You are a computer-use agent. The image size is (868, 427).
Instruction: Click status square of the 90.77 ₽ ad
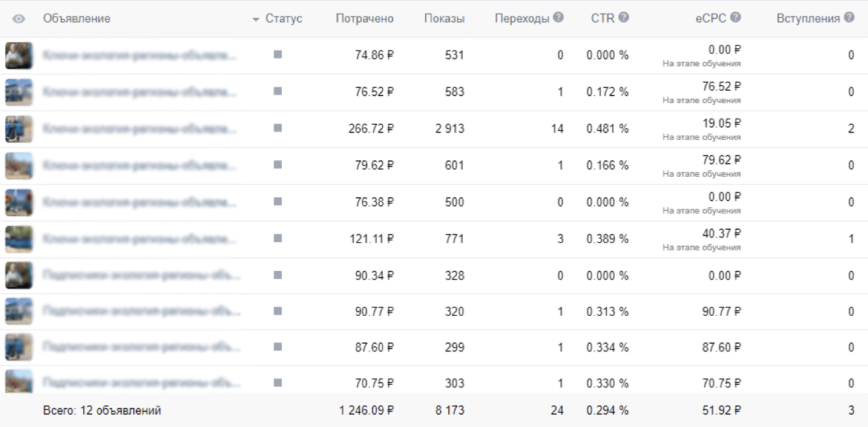278,311
